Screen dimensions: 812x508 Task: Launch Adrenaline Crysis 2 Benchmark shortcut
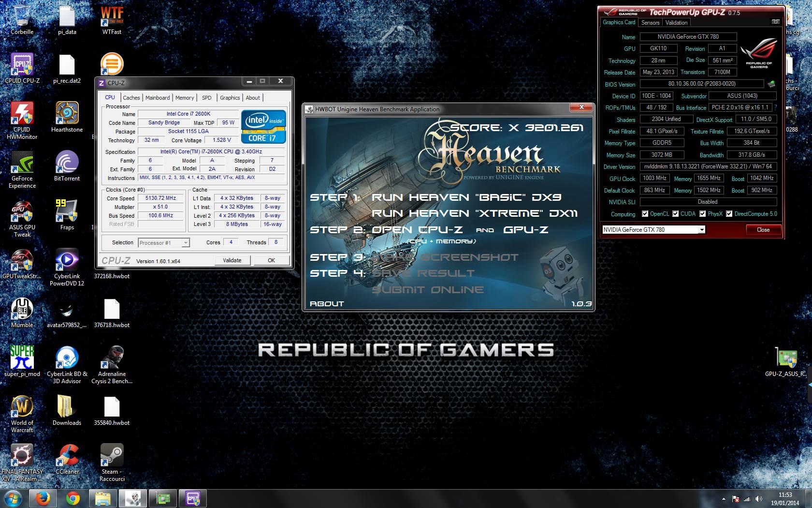point(112,365)
